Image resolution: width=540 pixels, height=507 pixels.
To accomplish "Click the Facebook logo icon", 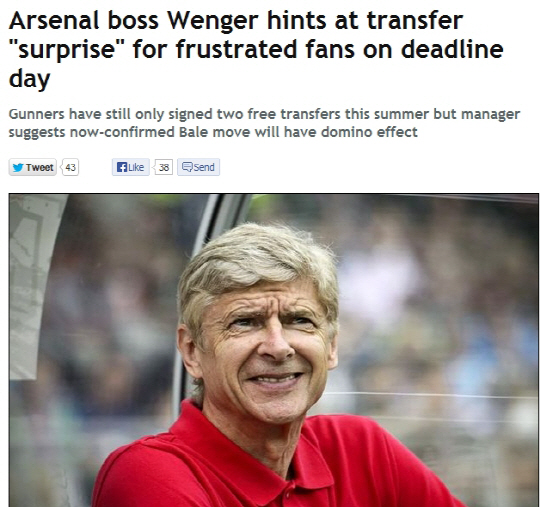I will 122,167.
